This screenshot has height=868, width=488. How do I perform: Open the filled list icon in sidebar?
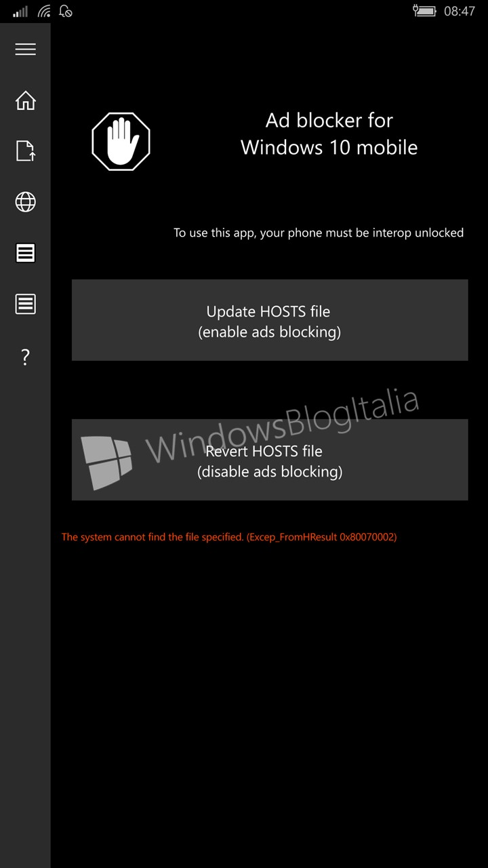(x=25, y=253)
